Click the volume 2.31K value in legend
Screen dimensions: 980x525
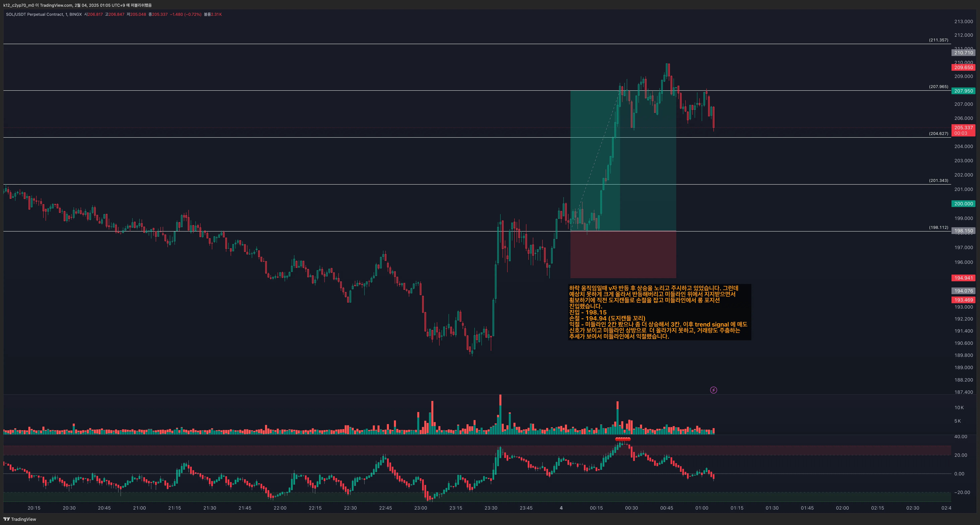pyautogui.click(x=216, y=14)
